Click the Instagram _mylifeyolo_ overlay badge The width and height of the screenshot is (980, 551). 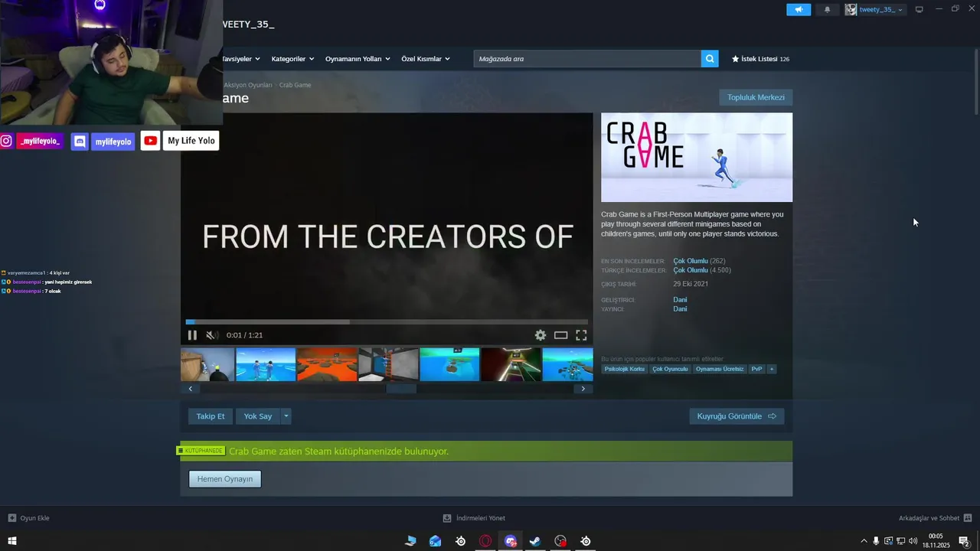(x=31, y=141)
